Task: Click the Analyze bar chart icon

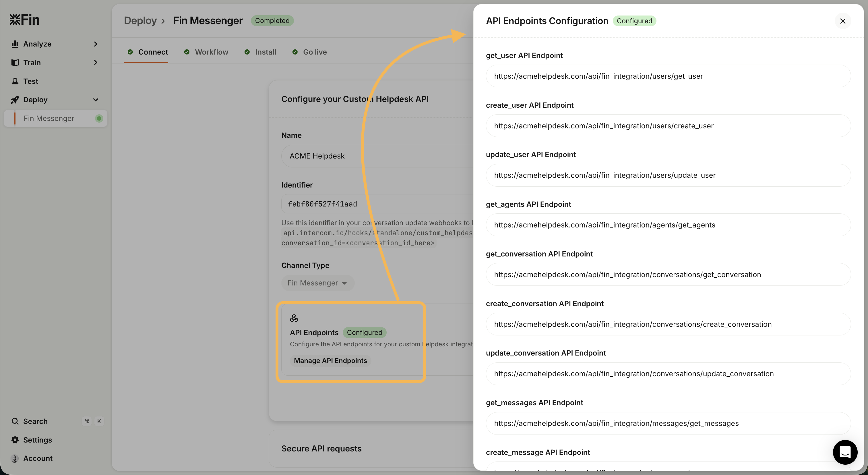Action: coord(15,44)
